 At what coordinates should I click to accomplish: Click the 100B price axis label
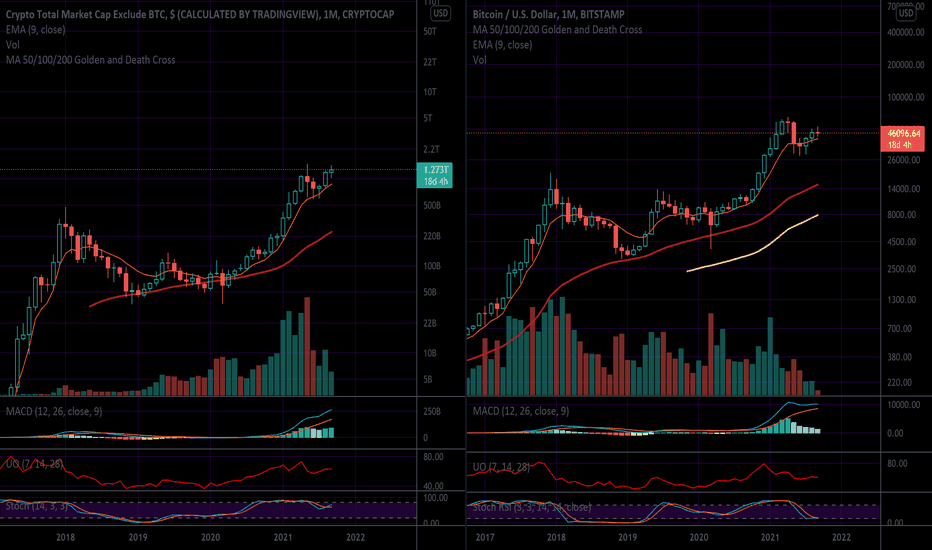[x=432, y=266]
